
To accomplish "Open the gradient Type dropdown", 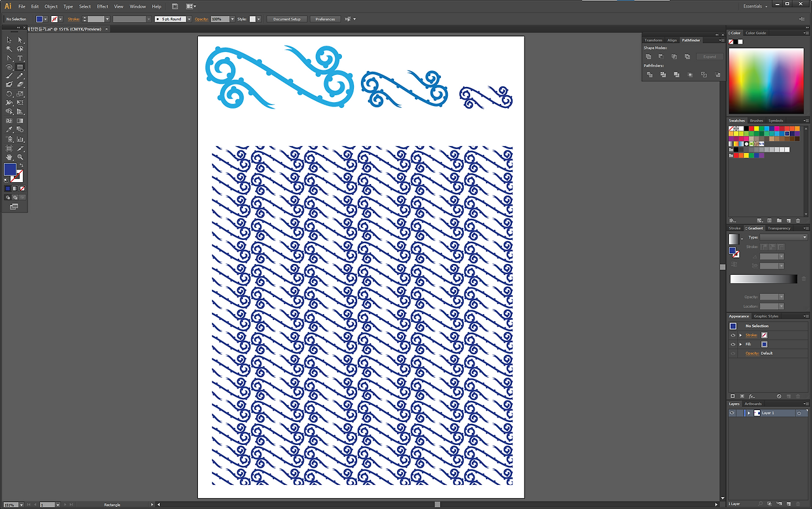I will click(783, 237).
